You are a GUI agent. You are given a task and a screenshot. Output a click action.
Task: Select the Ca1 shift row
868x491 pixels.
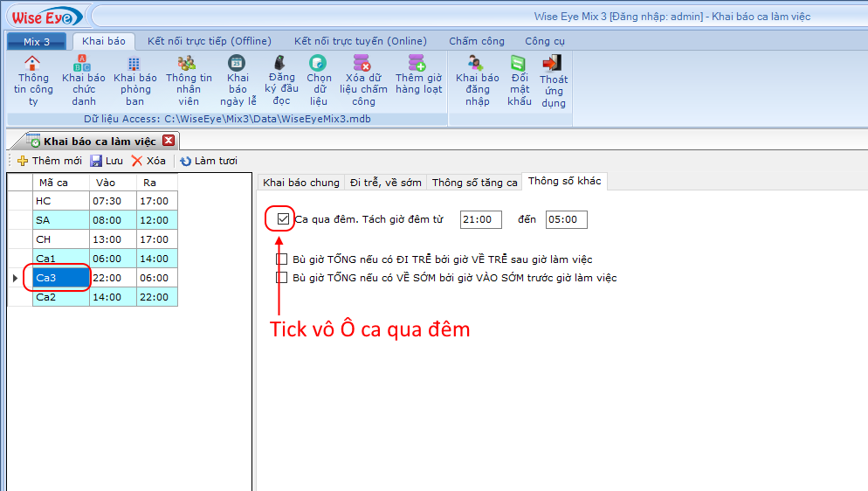coord(60,259)
